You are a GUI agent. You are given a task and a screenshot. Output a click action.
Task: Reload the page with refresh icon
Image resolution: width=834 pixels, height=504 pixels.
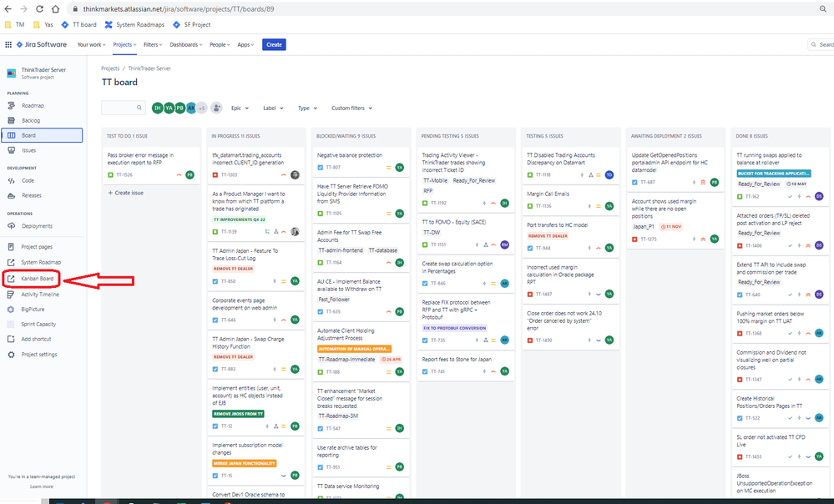(39, 9)
